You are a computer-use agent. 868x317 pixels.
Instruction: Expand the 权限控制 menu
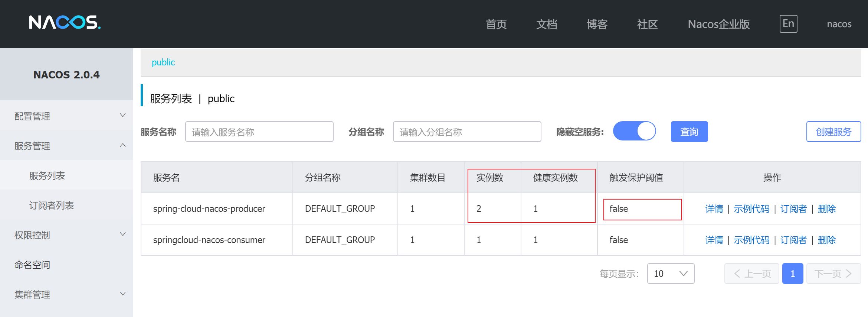click(66, 235)
